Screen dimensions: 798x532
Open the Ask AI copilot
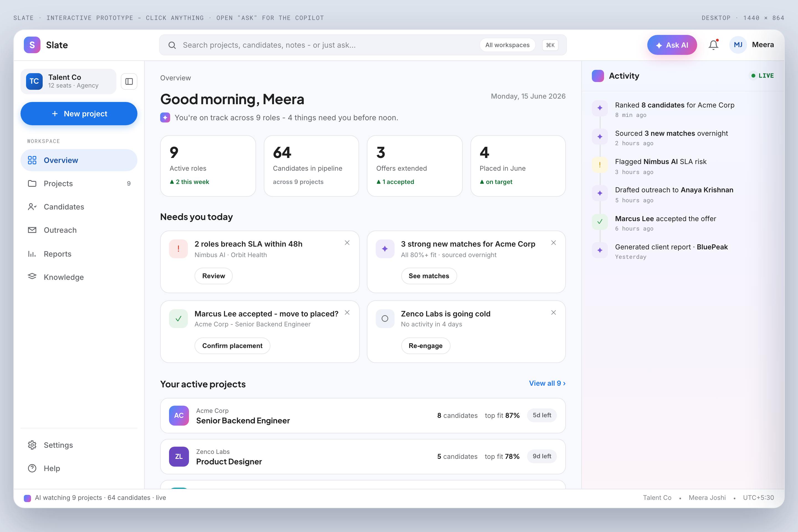pos(672,45)
